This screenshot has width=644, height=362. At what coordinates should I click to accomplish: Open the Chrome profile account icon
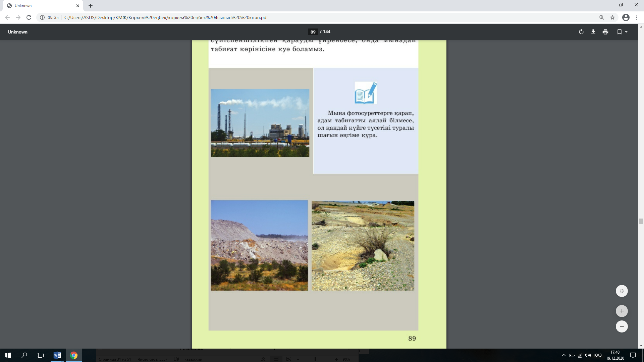[x=626, y=17]
